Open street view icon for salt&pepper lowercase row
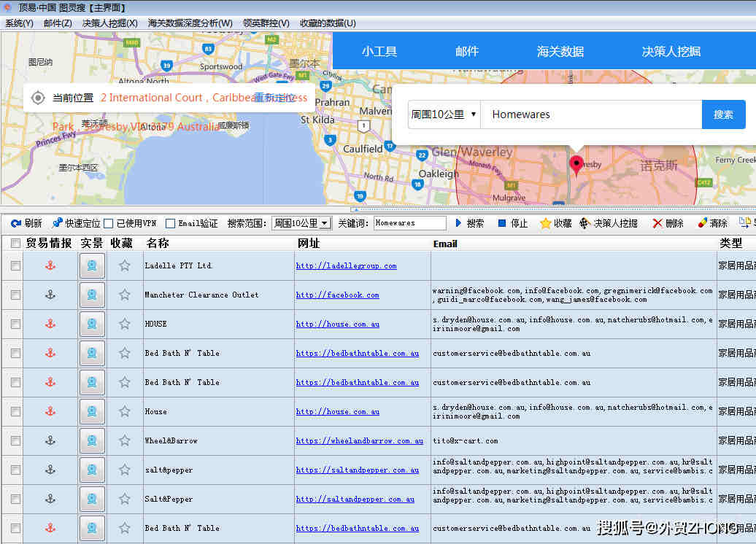Image resolution: width=756 pixels, height=544 pixels. (x=92, y=470)
